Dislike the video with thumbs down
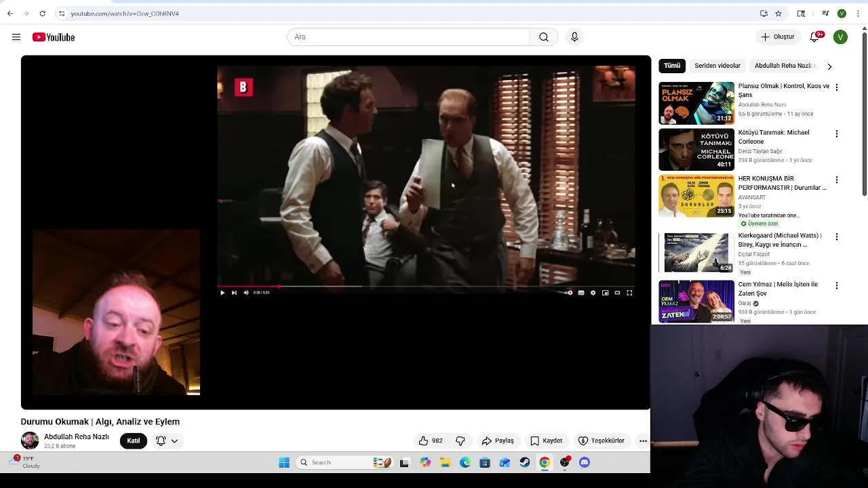Image resolution: width=868 pixels, height=488 pixels. click(x=460, y=441)
